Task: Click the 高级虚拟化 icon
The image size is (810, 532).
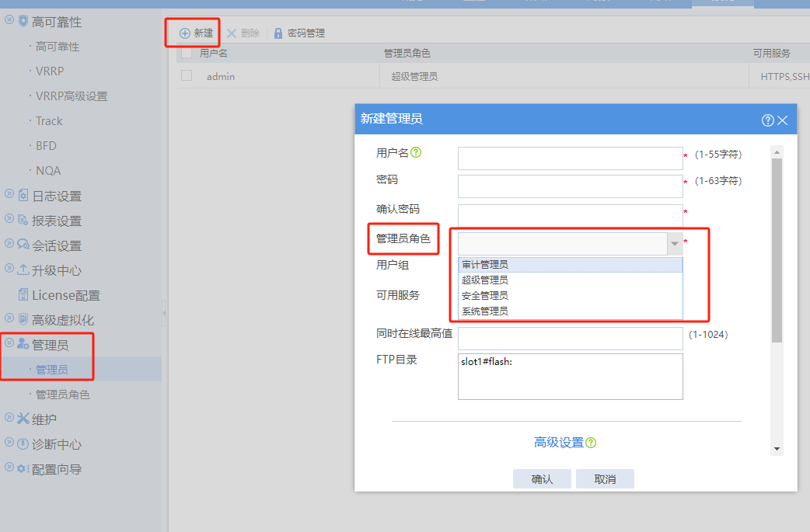Action: pos(23,319)
